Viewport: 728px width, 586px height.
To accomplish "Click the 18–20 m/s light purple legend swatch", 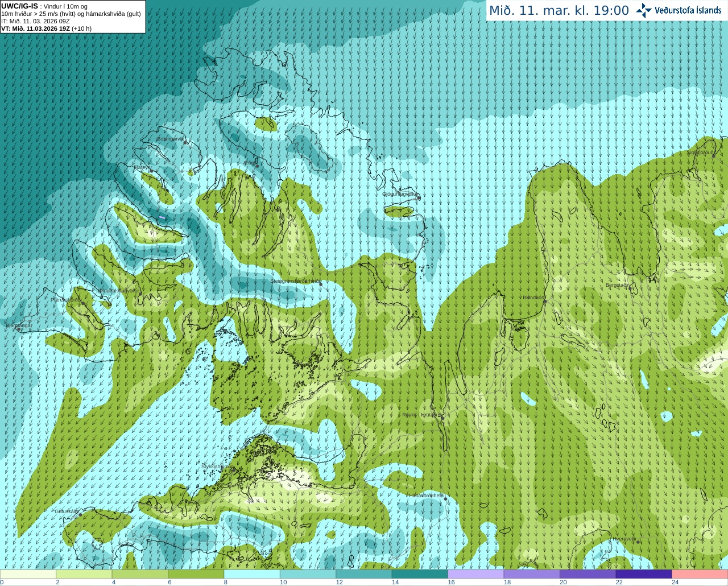I will click(x=532, y=574).
